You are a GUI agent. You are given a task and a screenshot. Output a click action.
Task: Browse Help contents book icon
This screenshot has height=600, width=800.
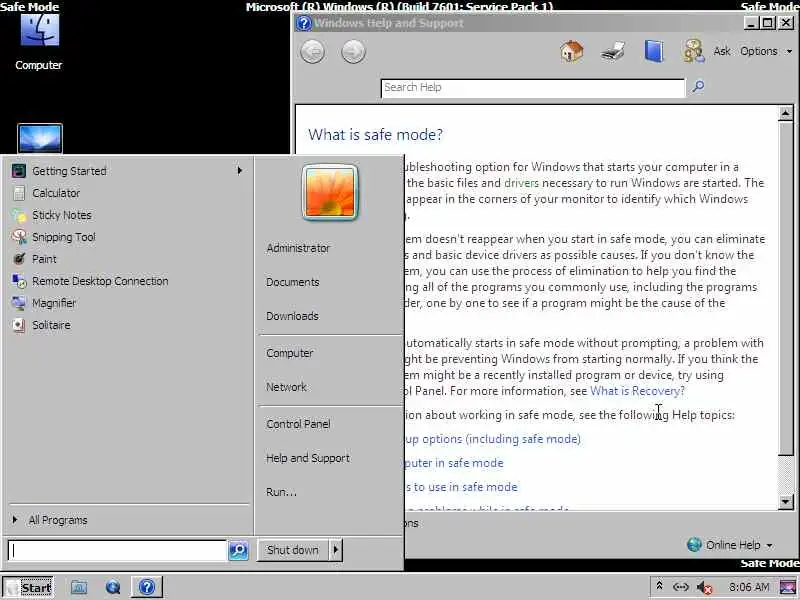(x=654, y=52)
